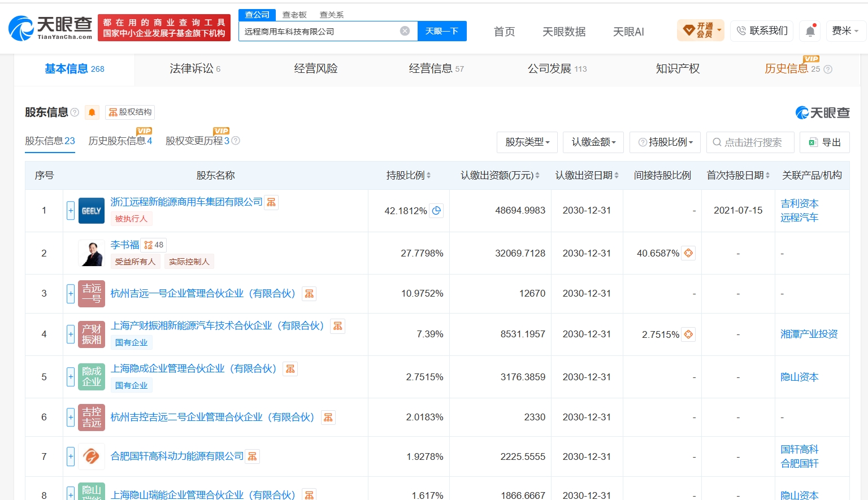Expand row 5 上海隐成企业管理

[71, 377]
